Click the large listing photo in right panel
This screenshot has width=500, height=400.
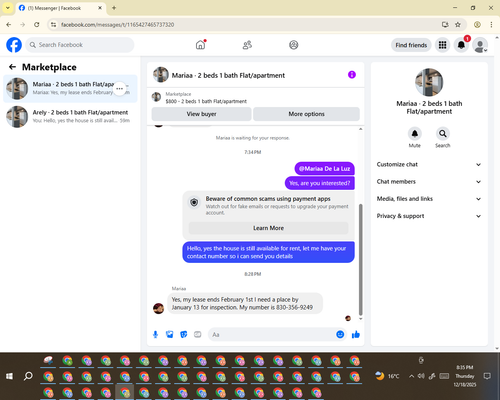click(429, 82)
